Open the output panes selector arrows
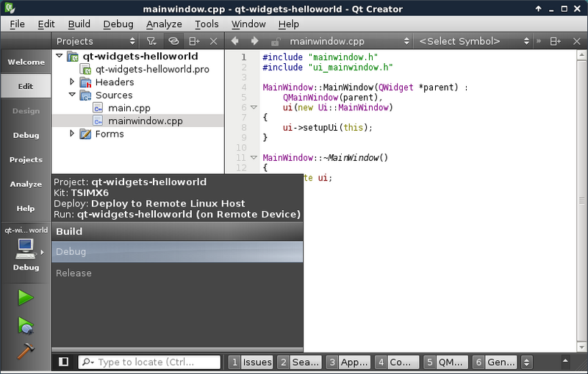This screenshot has width=588, height=374. pyautogui.click(x=526, y=362)
